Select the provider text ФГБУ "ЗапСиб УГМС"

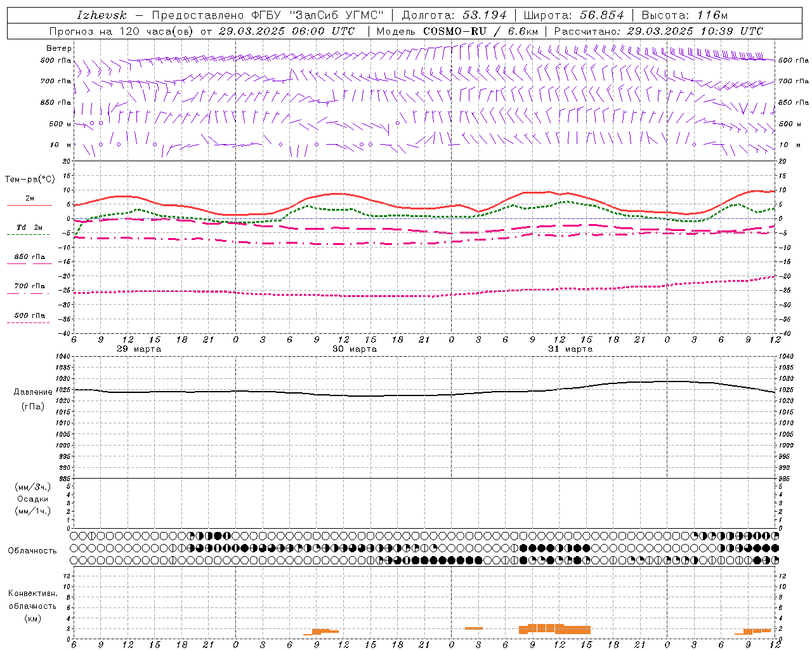pos(317,15)
